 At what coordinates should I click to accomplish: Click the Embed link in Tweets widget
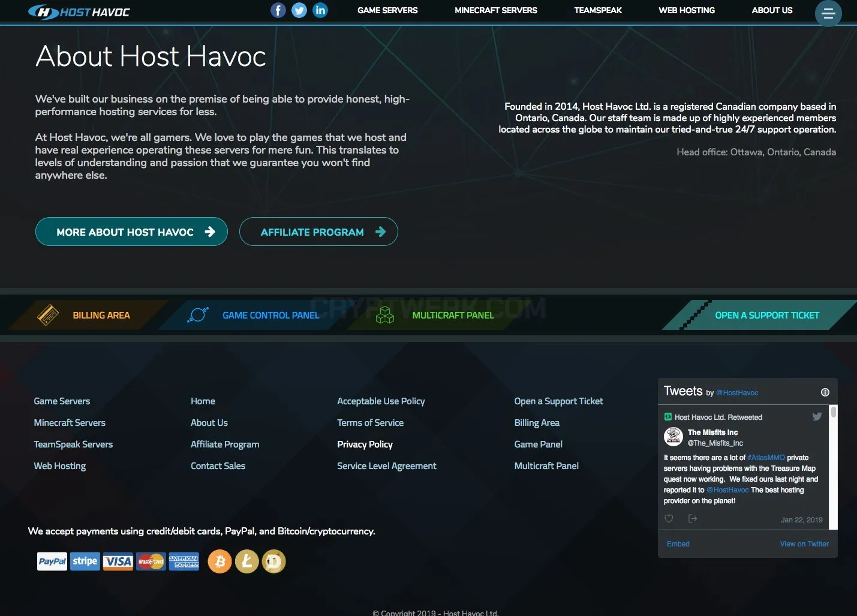click(678, 544)
